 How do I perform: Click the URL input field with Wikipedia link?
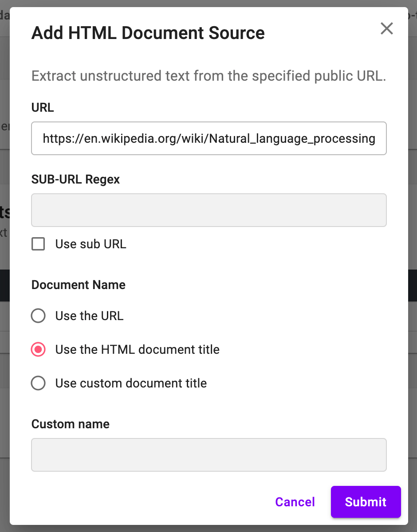208,139
